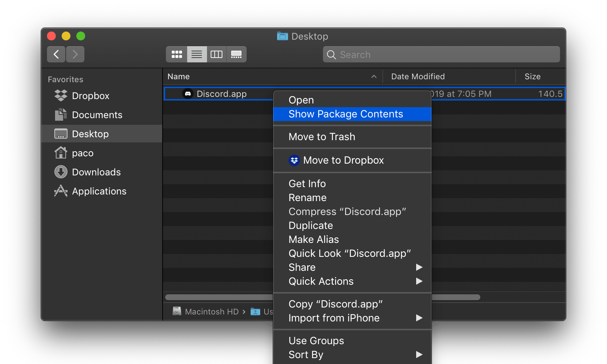Click the Users folder icon in the path bar

coord(255,312)
